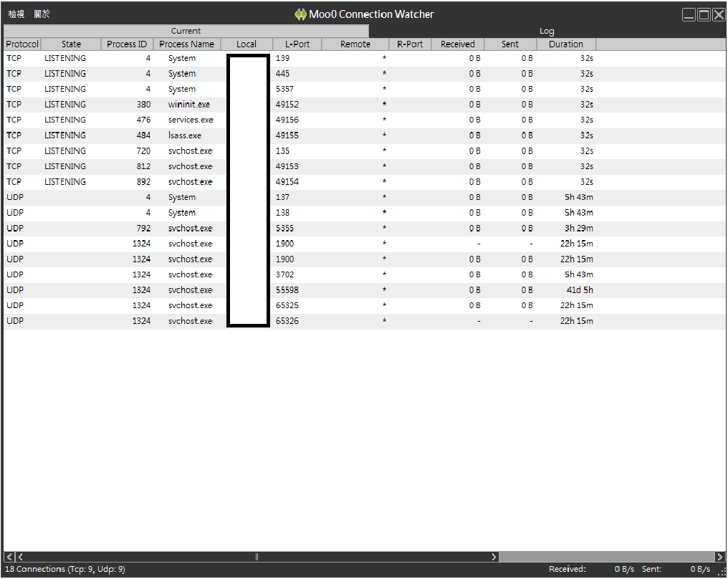Select the wininit.exe process name
The width and height of the screenshot is (728, 579).
click(189, 105)
